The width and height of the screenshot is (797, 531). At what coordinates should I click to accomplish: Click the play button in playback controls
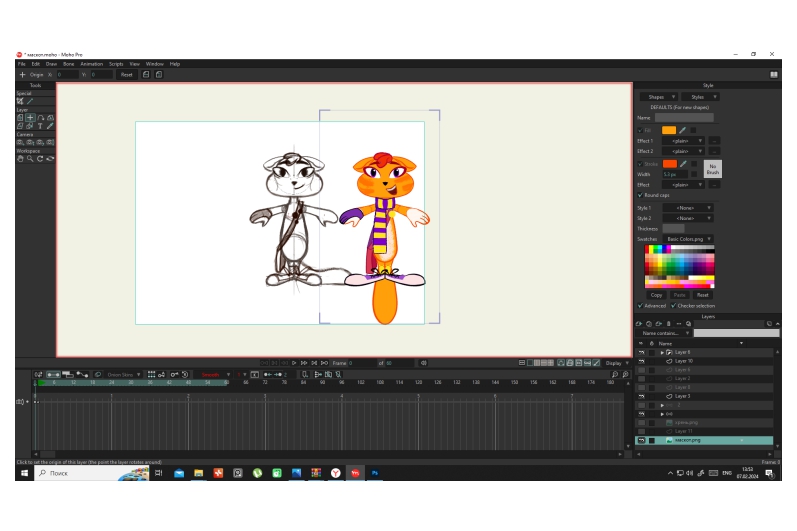[294, 363]
